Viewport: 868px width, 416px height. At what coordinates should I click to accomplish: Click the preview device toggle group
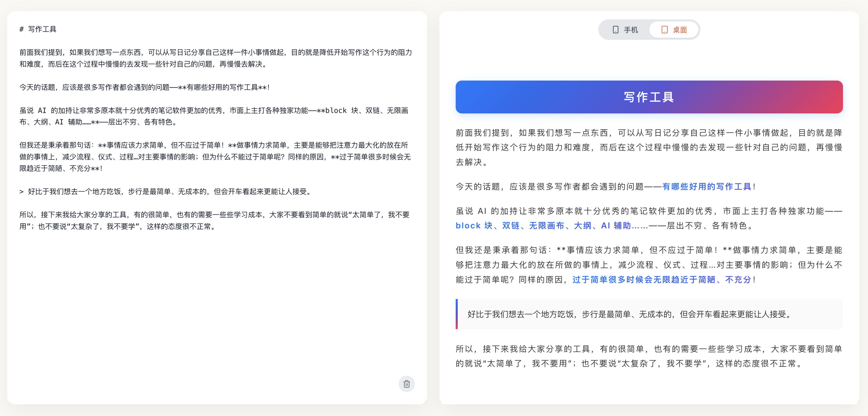tap(649, 30)
